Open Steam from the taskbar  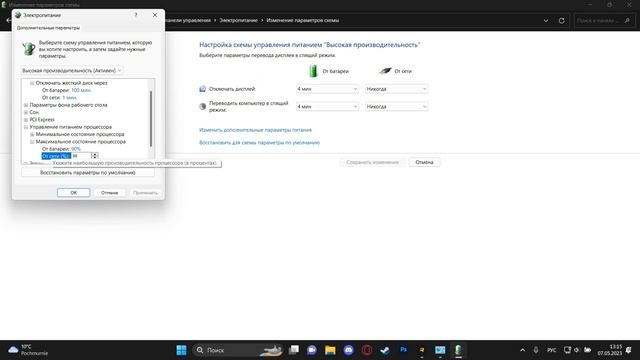click(385, 350)
